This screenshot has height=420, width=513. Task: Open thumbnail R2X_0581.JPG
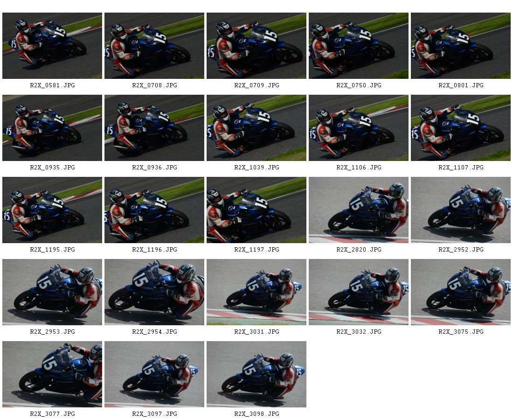52,46
